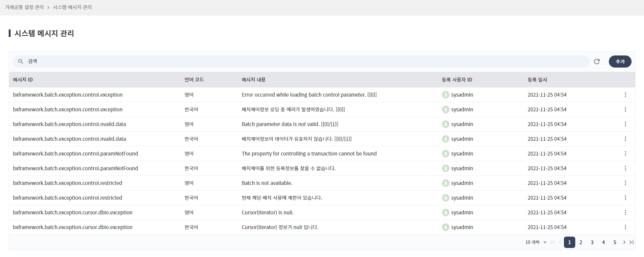Click the refresh icon beside search bar

597,62
